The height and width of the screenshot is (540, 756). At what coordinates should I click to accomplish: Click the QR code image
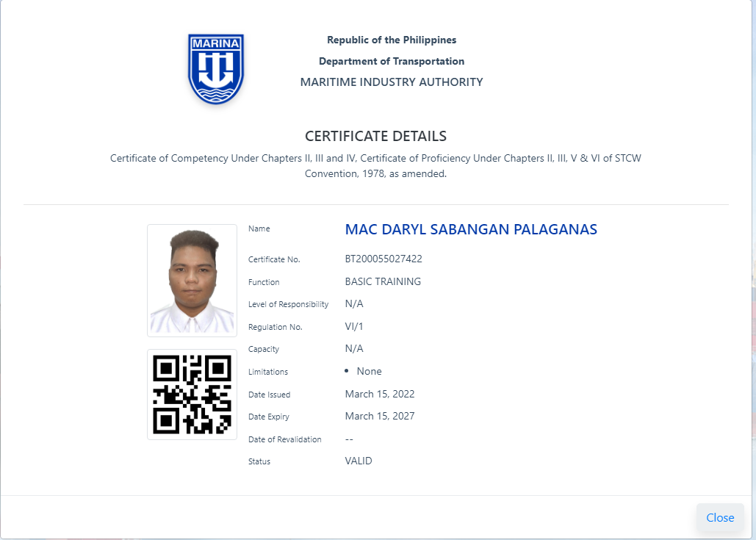(x=192, y=395)
